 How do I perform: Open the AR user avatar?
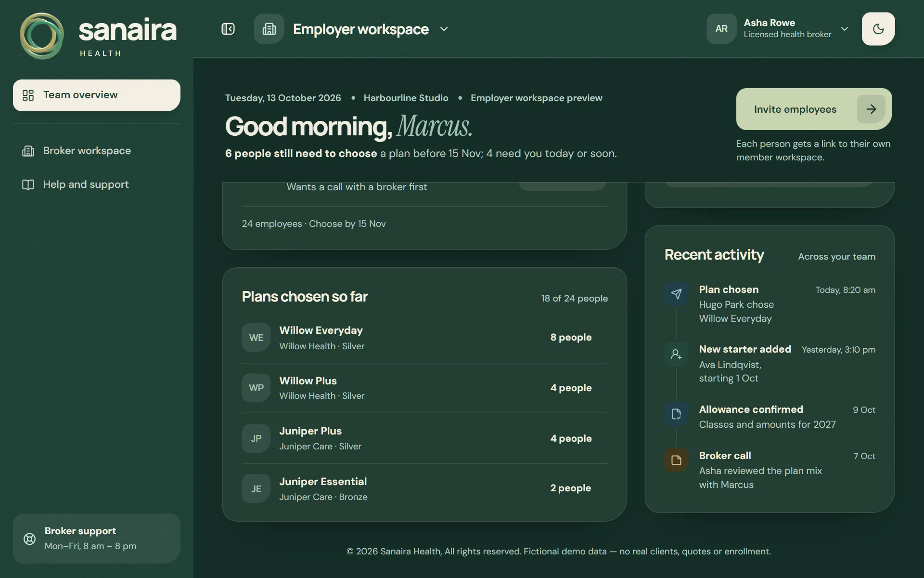pos(721,28)
